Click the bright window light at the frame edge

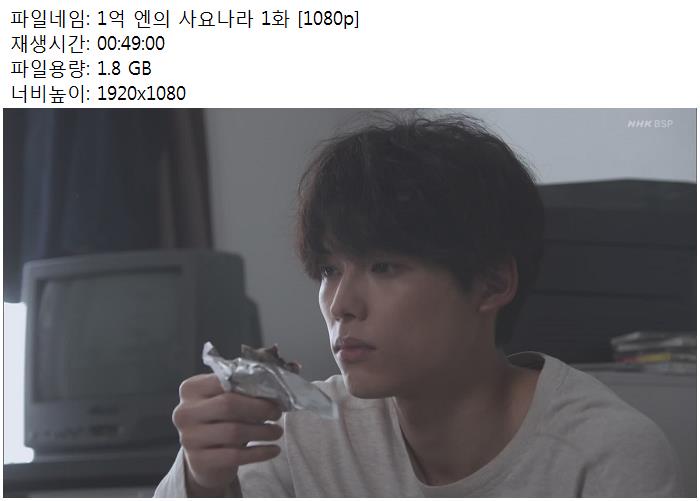pos(16,382)
